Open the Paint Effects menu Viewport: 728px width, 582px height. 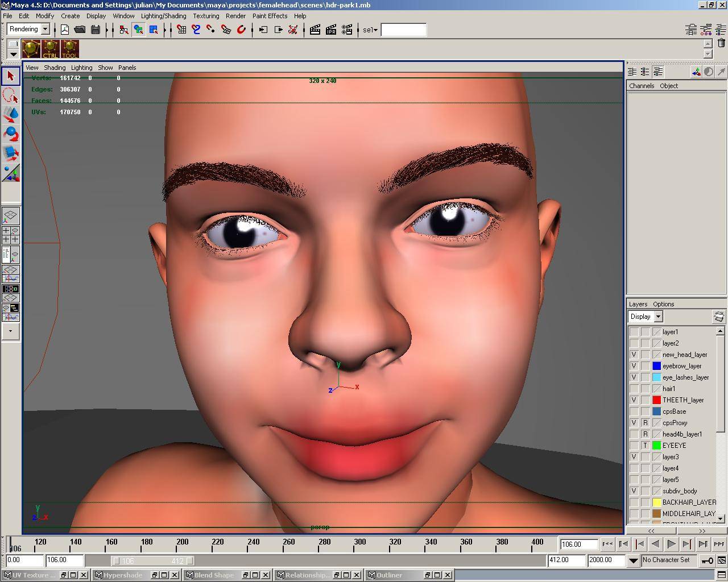click(x=270, y=16)
